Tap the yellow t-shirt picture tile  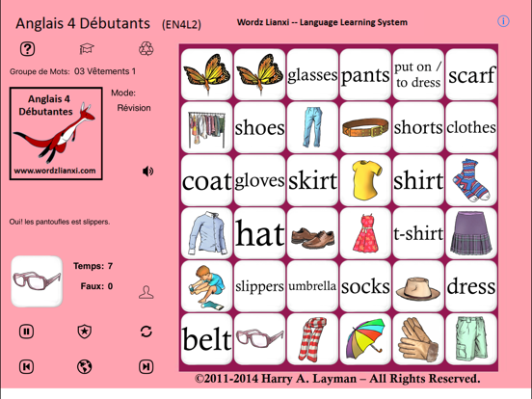coord(365,180)
